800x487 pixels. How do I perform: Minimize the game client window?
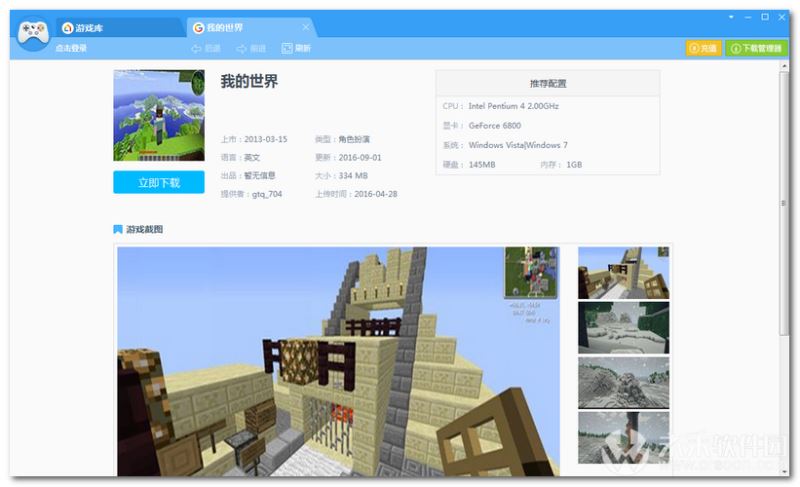coord(748,17)
